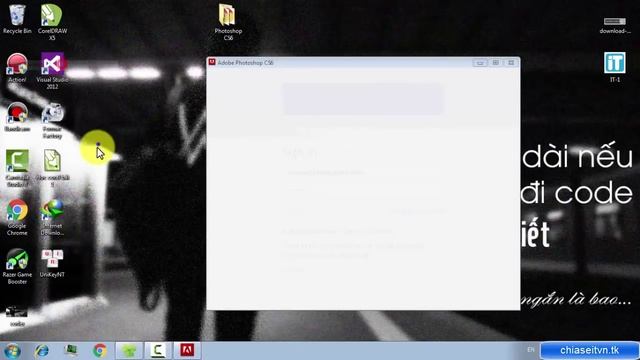Select the red recorder shortcut below Action!
Screen dimensions: 640x360
[17, 116]
